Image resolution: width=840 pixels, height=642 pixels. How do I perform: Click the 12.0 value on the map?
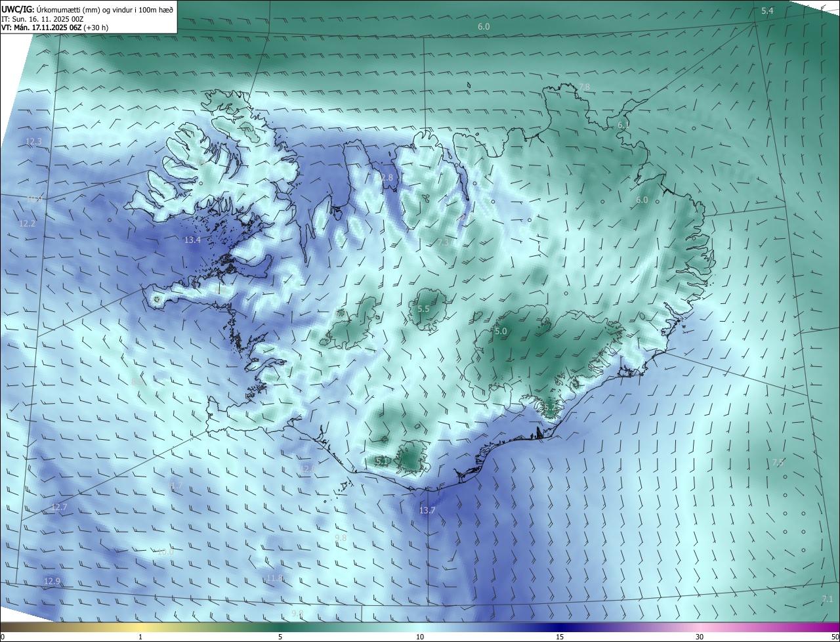tap(308, 468)
